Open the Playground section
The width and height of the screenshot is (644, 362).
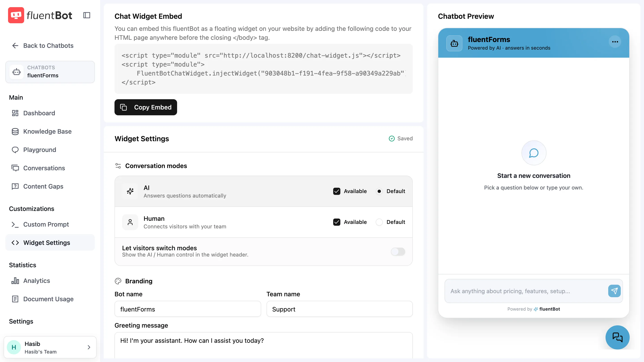50,150
